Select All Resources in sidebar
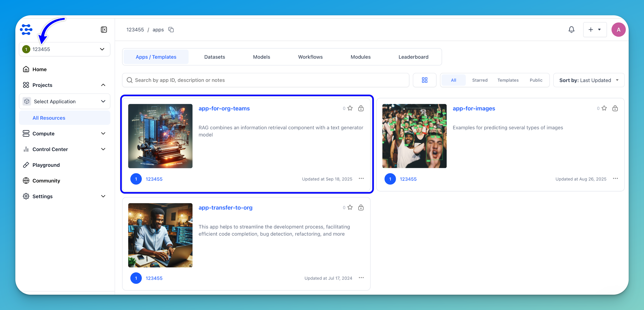644x310 pixels. pos(65,118)
